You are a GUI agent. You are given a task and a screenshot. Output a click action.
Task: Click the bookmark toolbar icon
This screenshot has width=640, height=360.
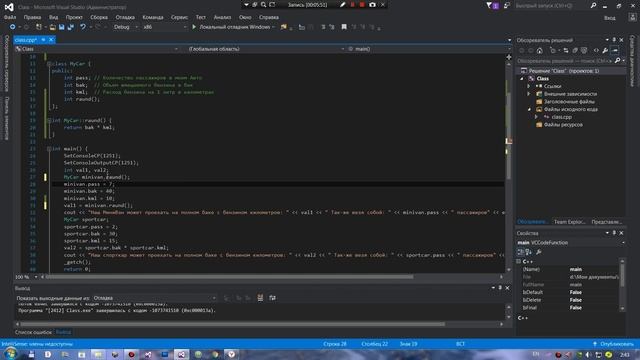point(344,27)
